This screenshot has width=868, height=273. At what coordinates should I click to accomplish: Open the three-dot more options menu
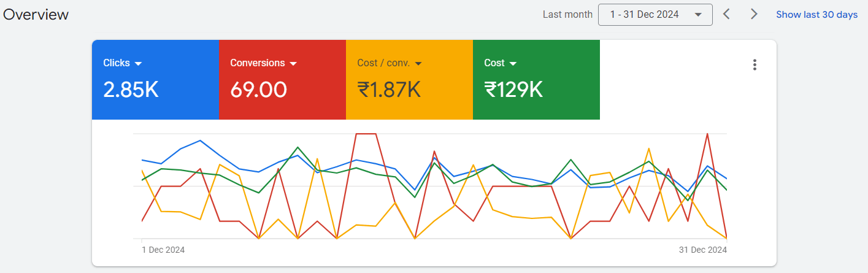(755, 65)
